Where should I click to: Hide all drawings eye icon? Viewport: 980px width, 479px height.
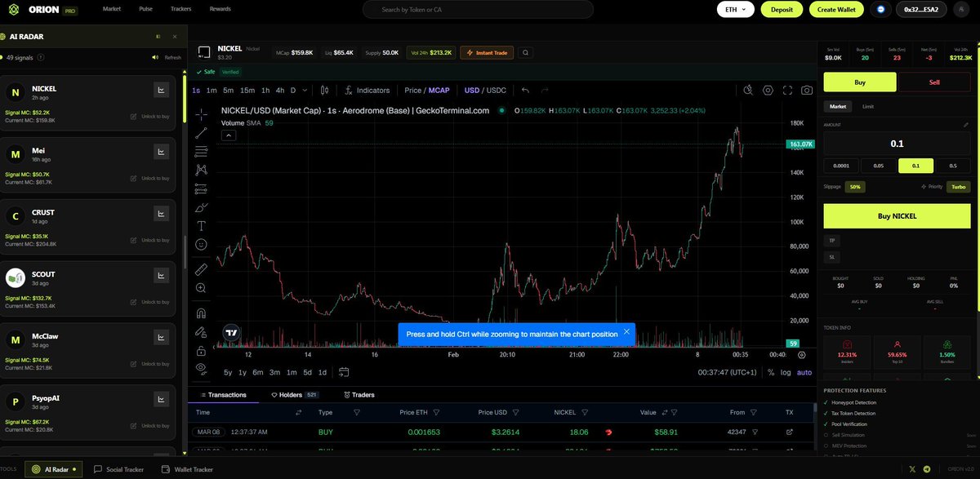pyautogui.click(x=201, y=368)
